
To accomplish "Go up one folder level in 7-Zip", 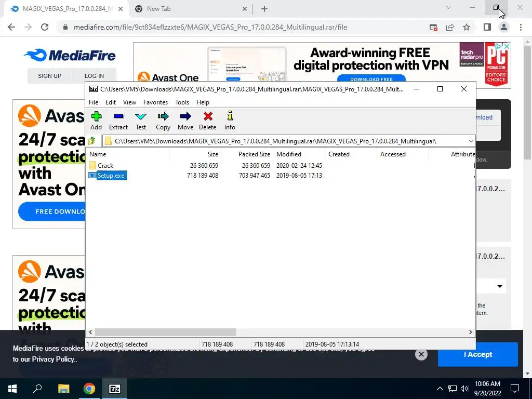I will point(92,141).
